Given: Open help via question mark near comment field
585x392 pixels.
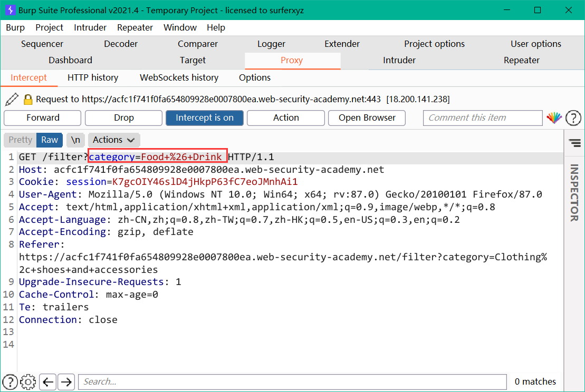Looking at the screenshot, I should tap(573, 118).
